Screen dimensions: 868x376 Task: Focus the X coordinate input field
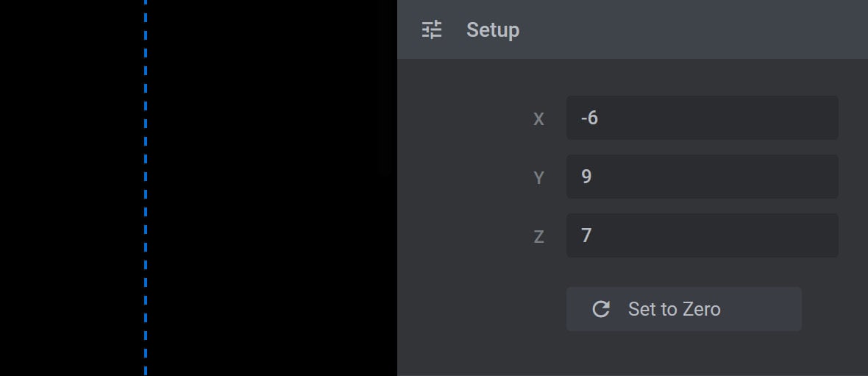click(x=702, y=118)
